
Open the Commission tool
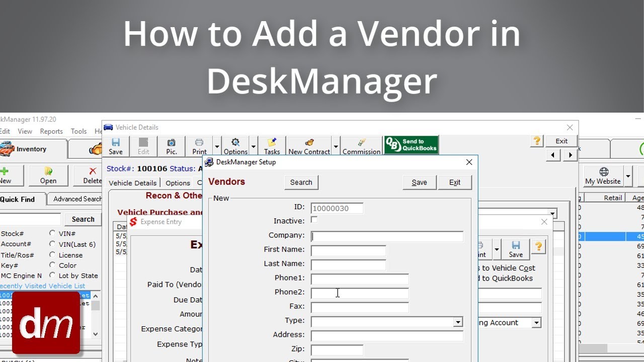361,146
